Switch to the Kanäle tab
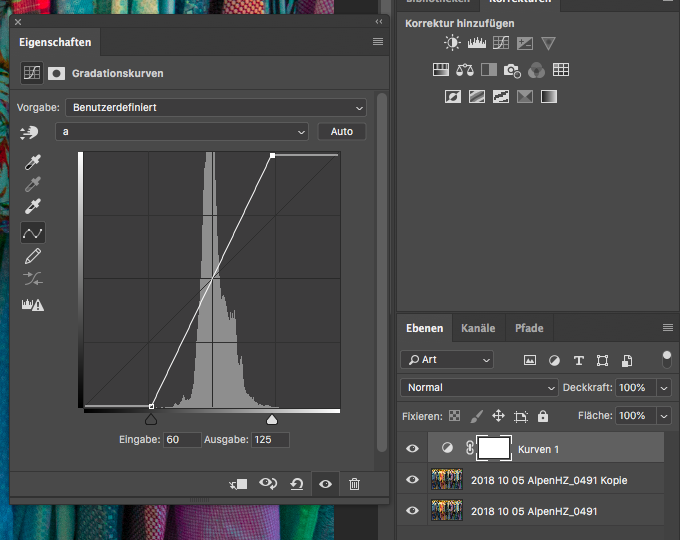680x540 pixels. [x=478, y=328]
